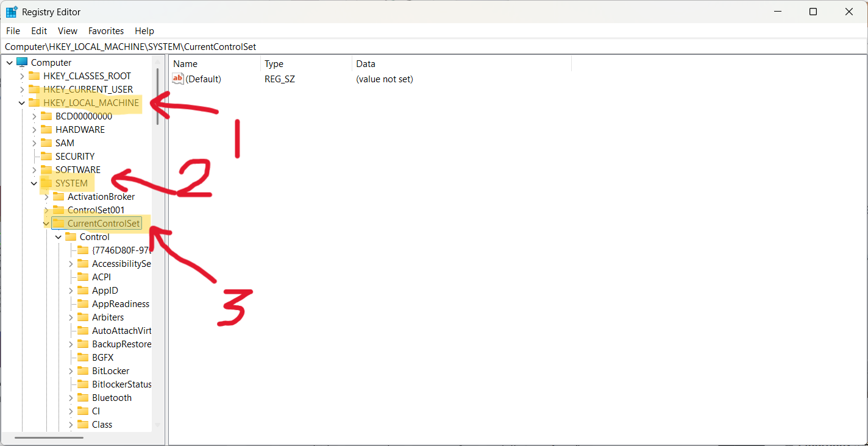Collapse the Computer root node
This screenshot has height=446, width=868.
click(9, 62)
